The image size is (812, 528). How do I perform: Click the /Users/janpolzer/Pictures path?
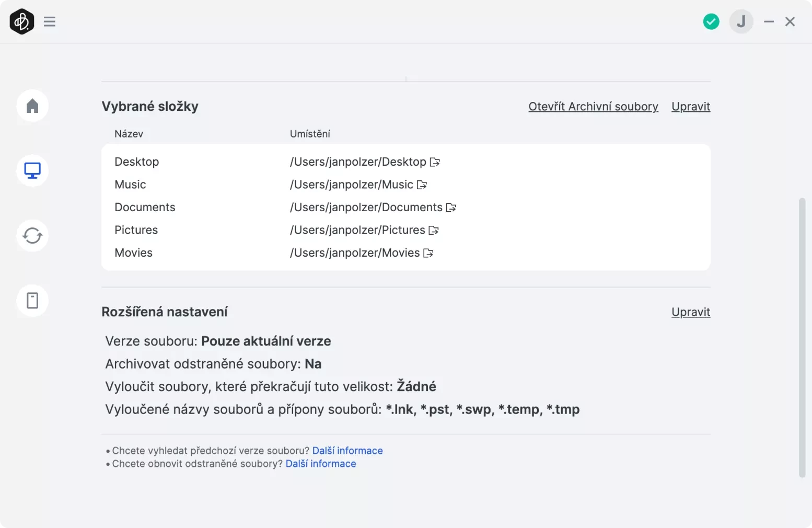357,230
